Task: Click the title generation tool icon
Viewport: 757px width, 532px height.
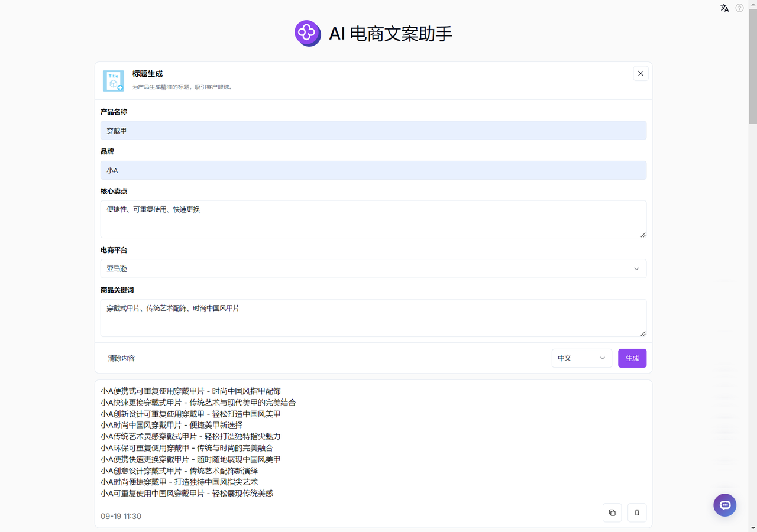Action: [114, 81]
